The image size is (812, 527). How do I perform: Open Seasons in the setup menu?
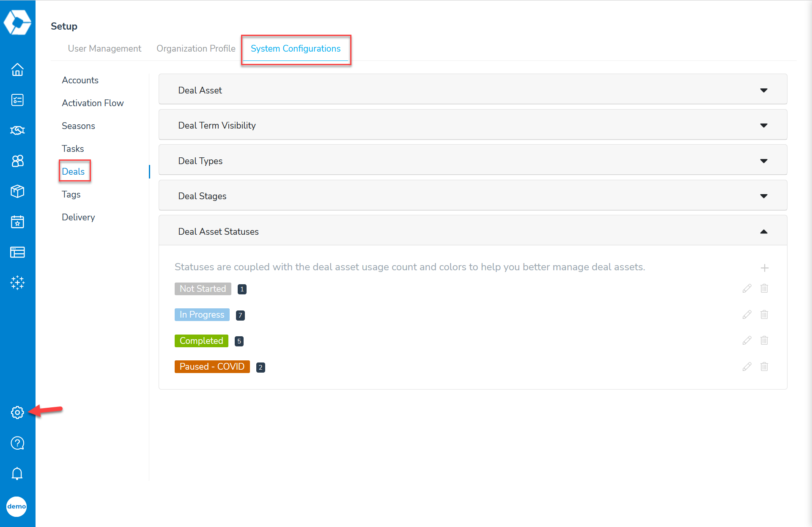coord(78,126)
